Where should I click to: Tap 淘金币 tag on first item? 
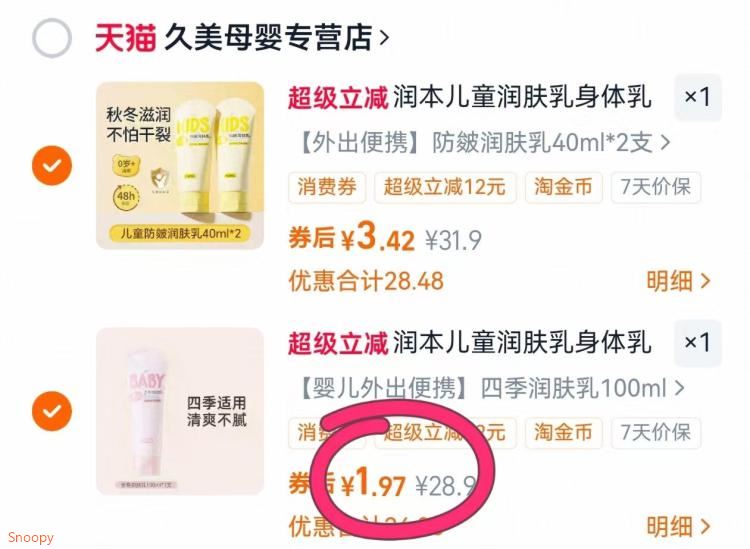coord(563,187)
